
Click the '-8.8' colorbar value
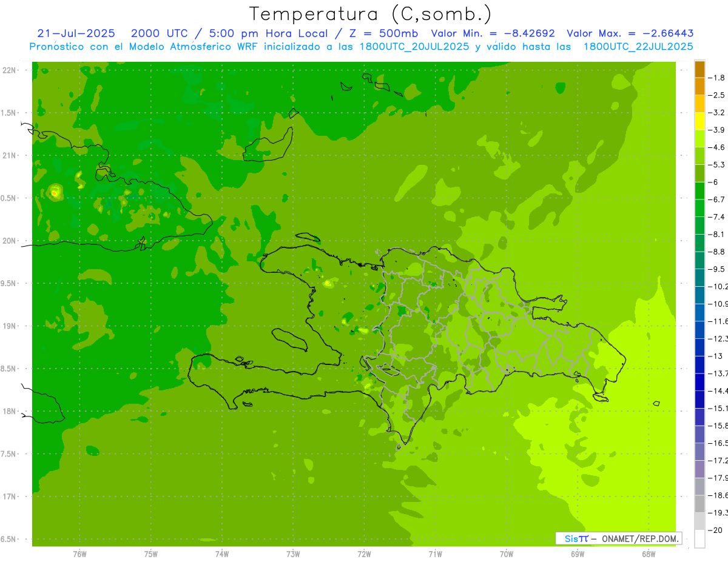(x=716, y=252)
